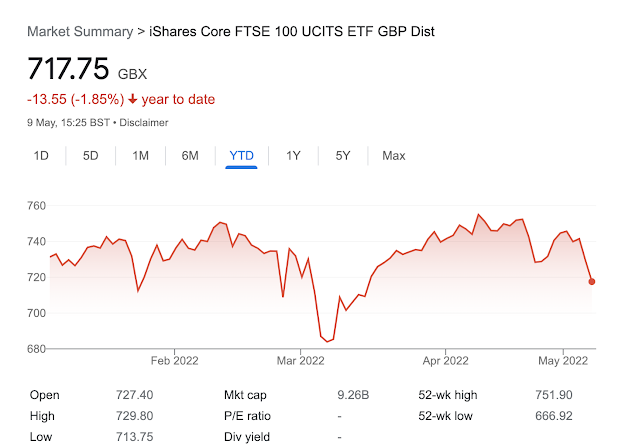
Task: Show the Max time range
Action: [393, 156]
